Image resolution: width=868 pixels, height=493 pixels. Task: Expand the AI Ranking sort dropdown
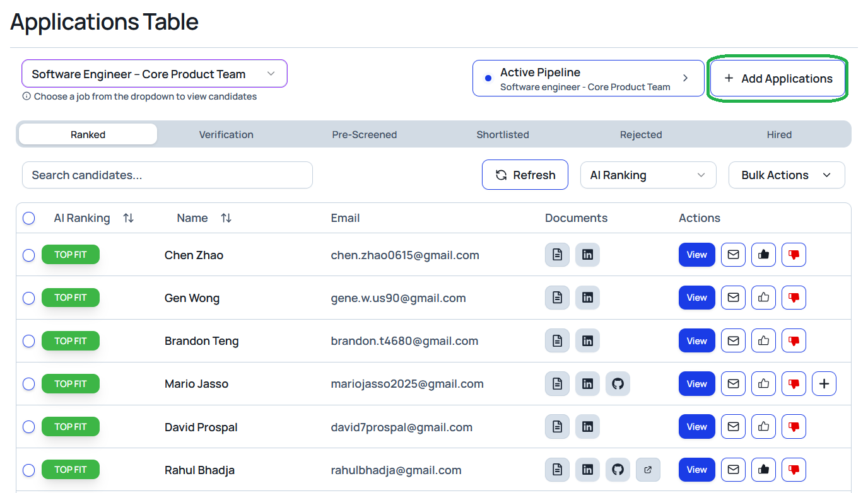(648, 175)
